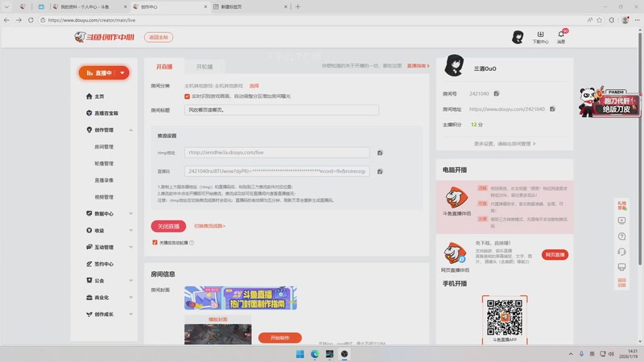
Task: Click the 返回旧版 floating link
Action: click(621, 282)
